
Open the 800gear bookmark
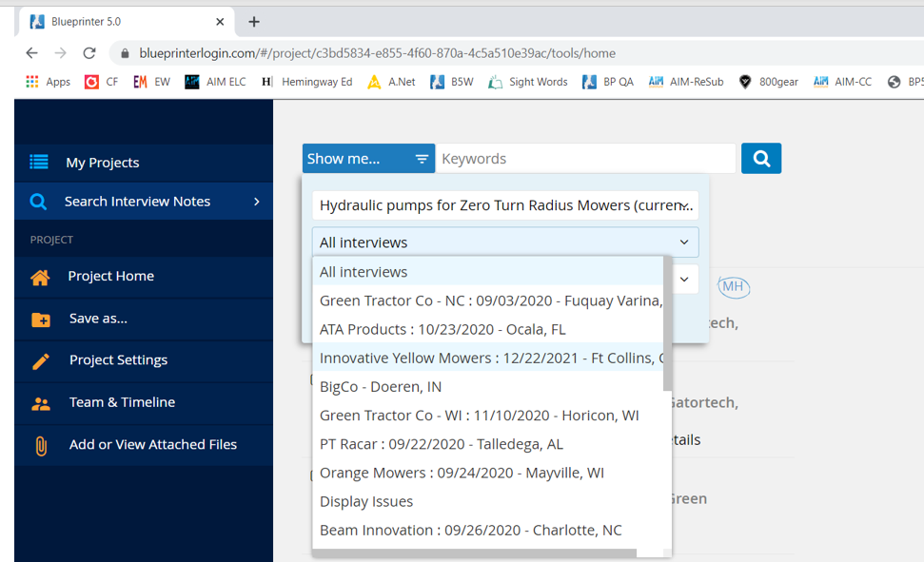coord(769,82)
